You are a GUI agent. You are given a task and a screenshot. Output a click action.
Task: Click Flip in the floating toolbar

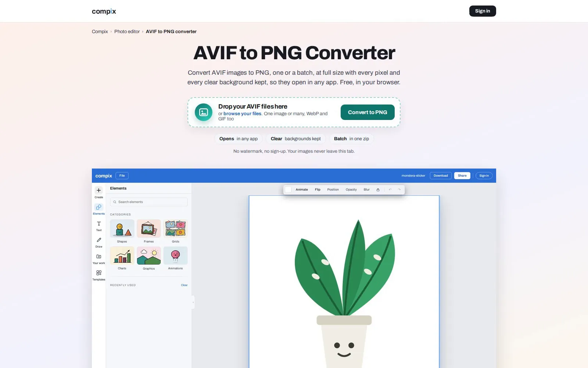[318, 190]
